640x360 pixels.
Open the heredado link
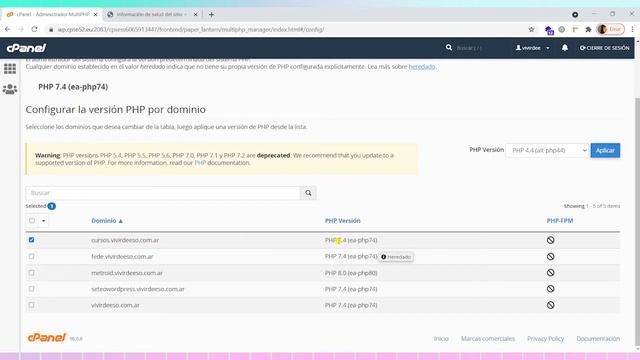[422, 67]
